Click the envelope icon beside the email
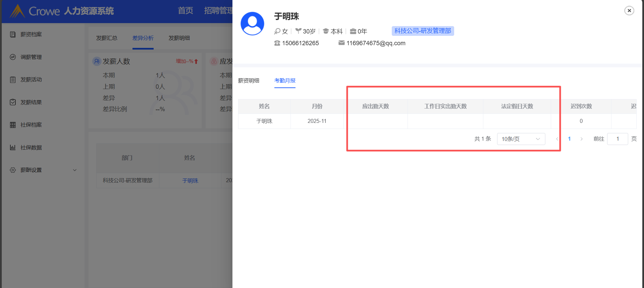 tap(341, 43)
